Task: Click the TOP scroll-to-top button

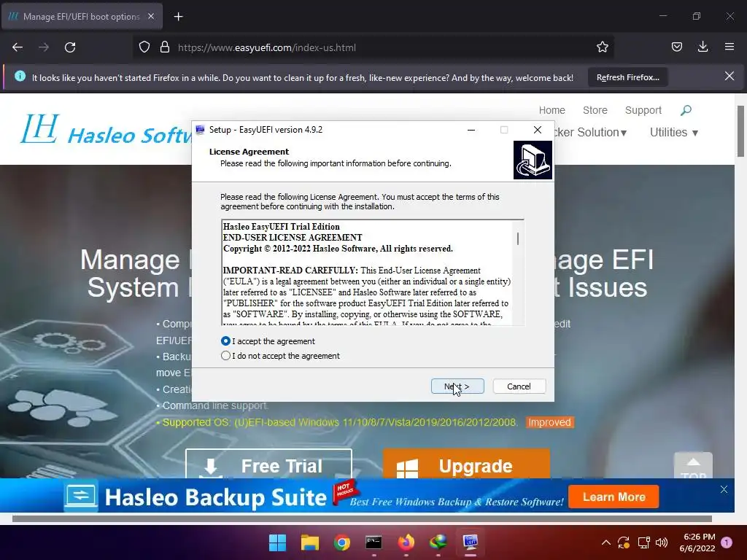Action: click(693, 465)
